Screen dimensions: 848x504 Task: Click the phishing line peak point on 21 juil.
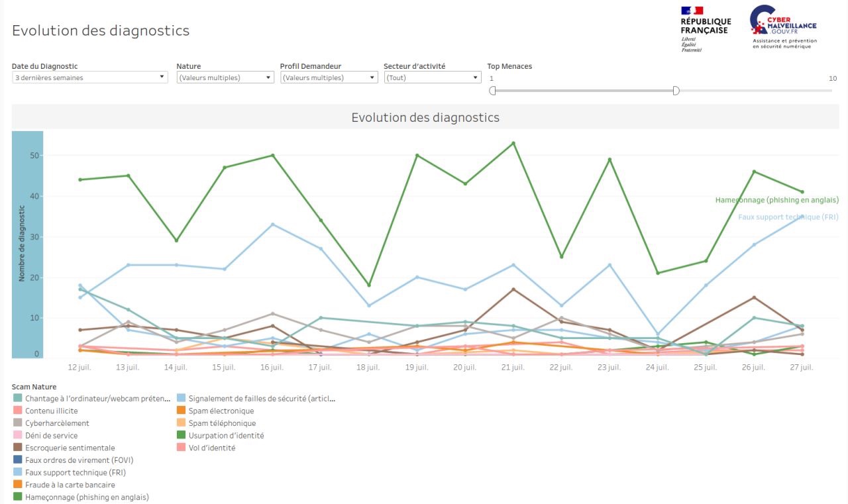point(513,143)
